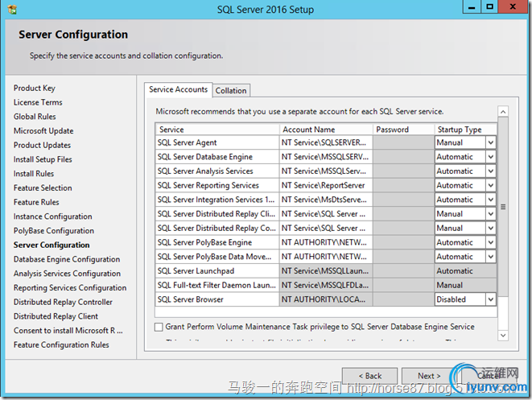The height and width of the screenshot is (400, 532).
Task: Select Microsoft Update step in sidebar
Action: click(x=43, y=131)
